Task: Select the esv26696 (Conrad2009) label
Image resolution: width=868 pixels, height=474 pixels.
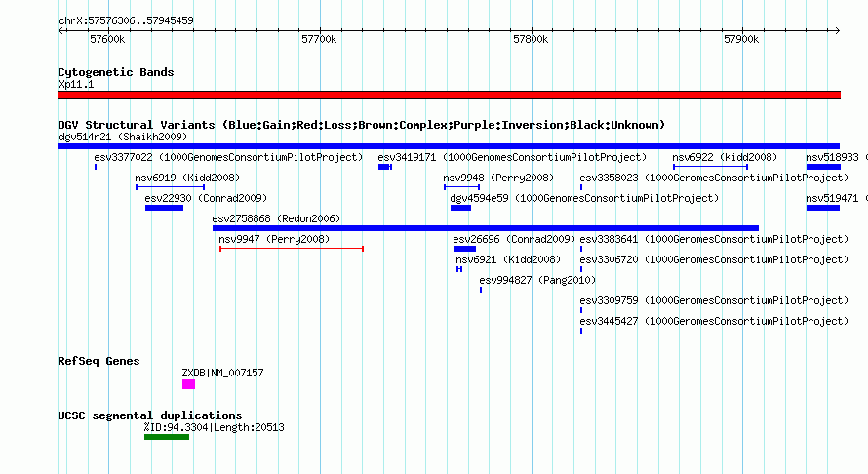Action: point(514,239)
